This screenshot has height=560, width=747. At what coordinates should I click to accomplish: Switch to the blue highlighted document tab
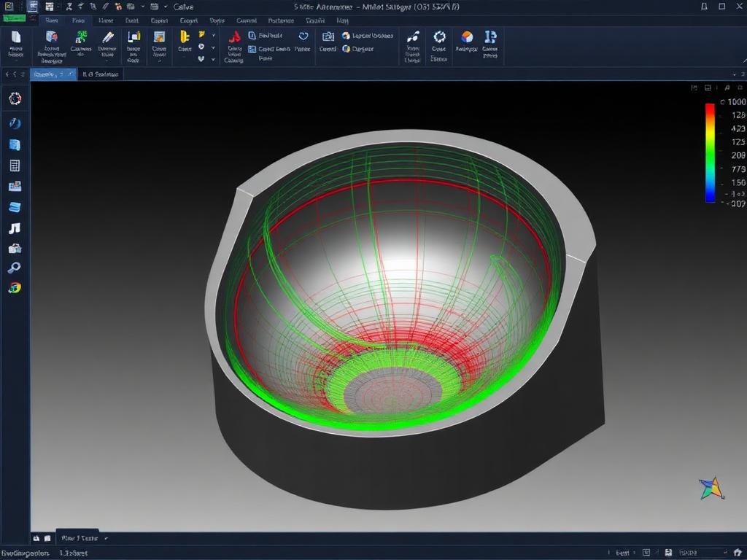point(53,74)
